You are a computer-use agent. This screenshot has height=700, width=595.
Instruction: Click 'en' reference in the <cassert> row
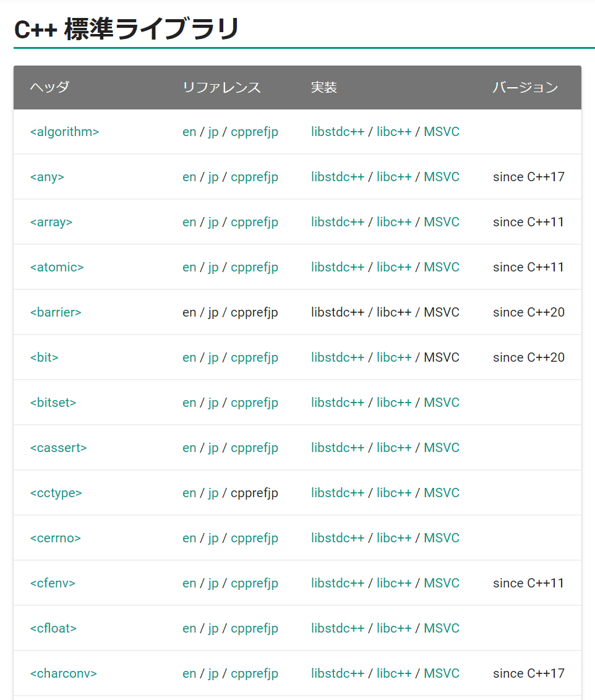[x=189, y=447]
